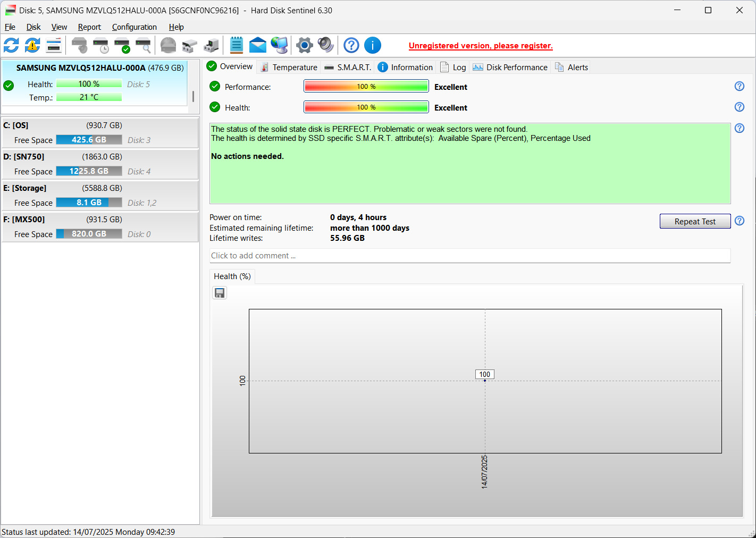Select the SAMSUNG MZVLQ512HALU-000A disk entry
756x538 pixels.
point(95,83)
